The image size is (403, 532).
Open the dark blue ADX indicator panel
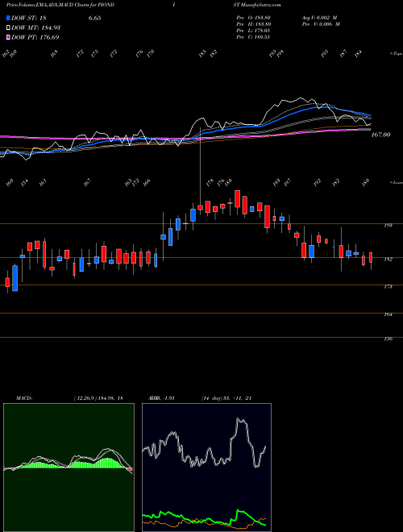pos(206,468)
